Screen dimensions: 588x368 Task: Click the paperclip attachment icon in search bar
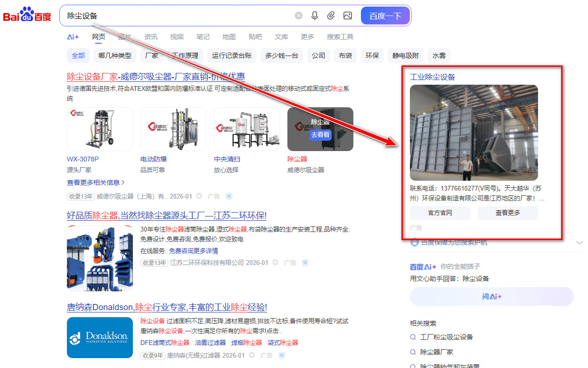click(x=330, y=15)
